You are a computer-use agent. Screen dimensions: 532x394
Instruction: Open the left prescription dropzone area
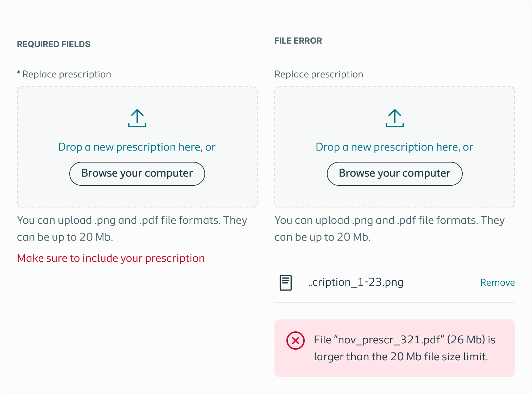(x=137, y=147)
